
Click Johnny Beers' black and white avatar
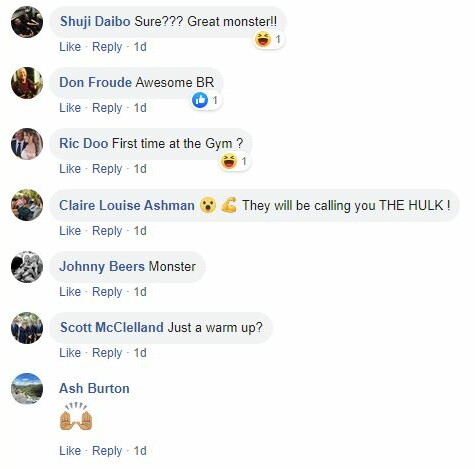pos(27,267)
